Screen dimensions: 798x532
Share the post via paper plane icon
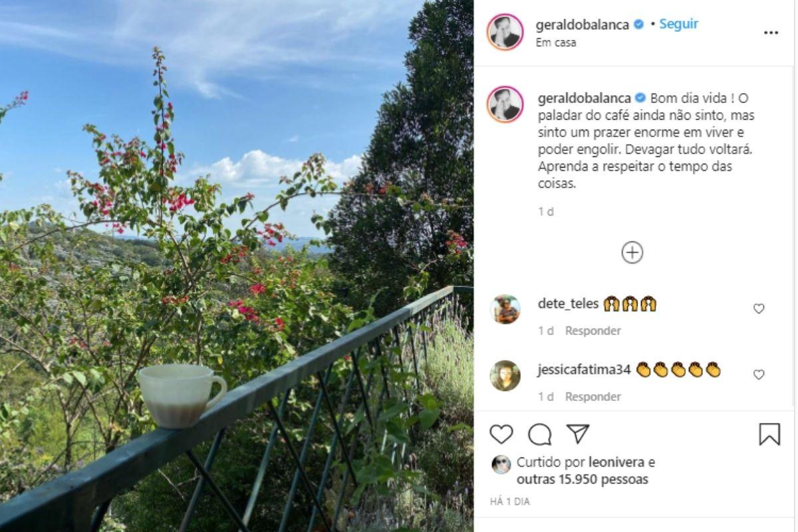(x=578, y=434)
